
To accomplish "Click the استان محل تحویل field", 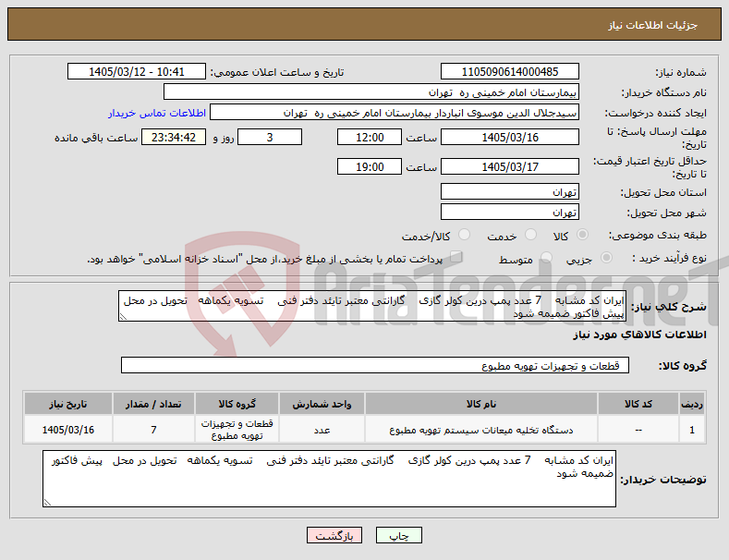I will click(x=509, y=191).
